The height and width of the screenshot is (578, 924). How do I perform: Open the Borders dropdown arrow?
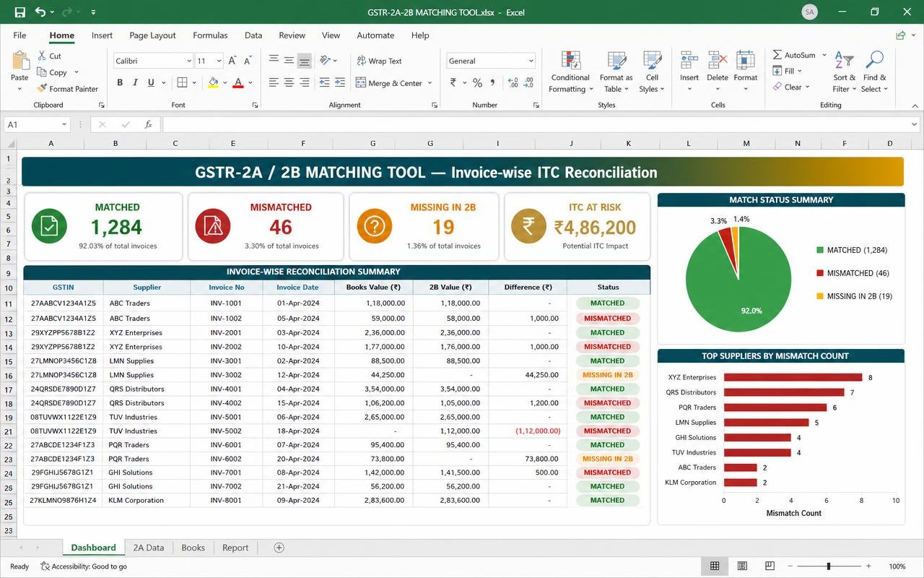[195, 83]
